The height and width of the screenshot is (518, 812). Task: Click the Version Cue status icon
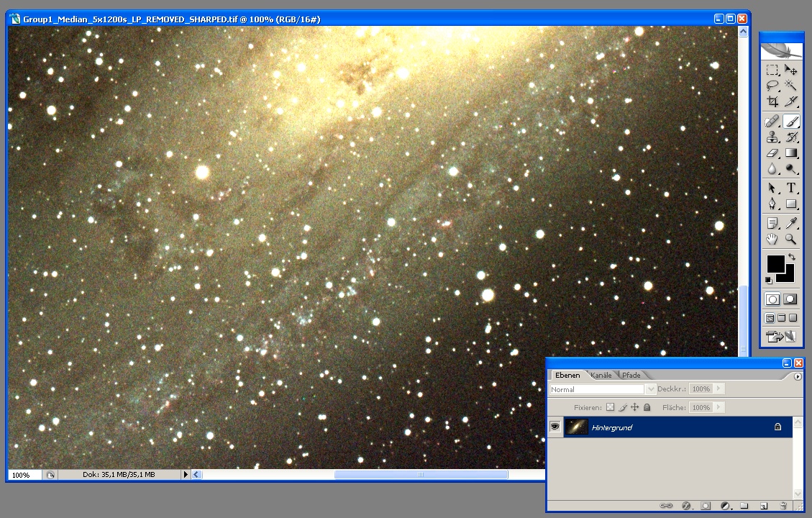click(x=50, y=475)
